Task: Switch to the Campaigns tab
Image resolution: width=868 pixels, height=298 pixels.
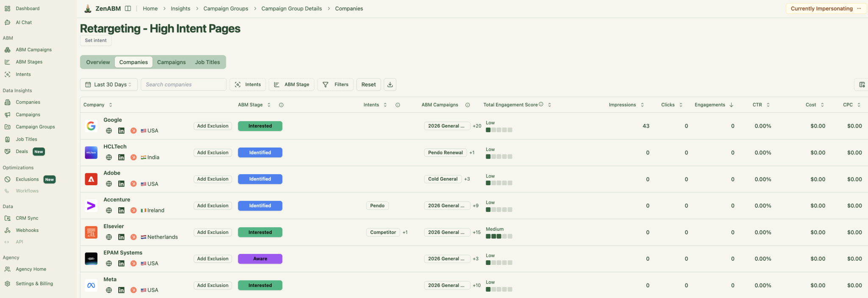Action: (171, 62)
